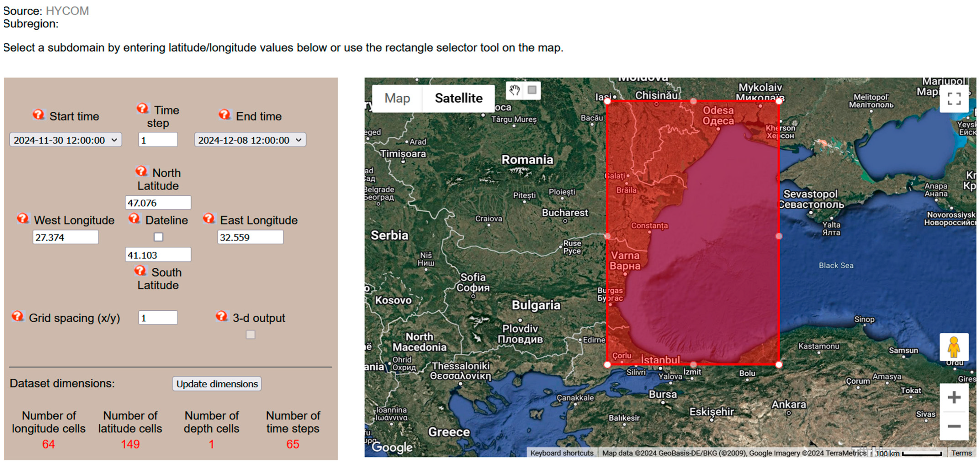
Task: Click help icon next to East Longitude
Action: click(x=209, y=218)
